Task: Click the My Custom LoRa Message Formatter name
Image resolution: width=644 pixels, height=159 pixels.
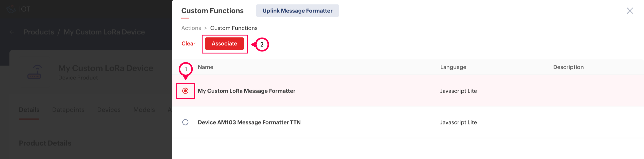Action: point(247,91)
